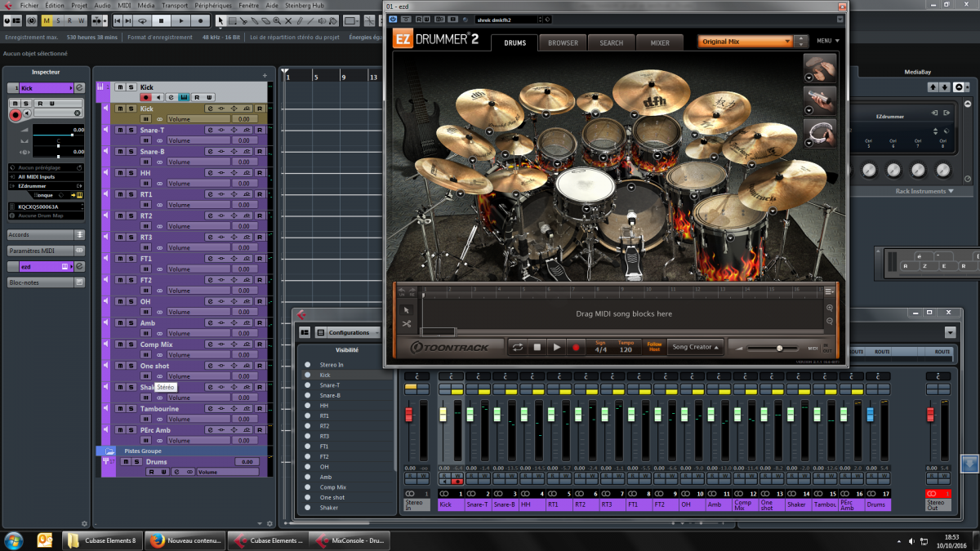This screenshot has height=551, width=980.
Task: Toggle Cubase cycle loop button
Action: pos(143,20)
